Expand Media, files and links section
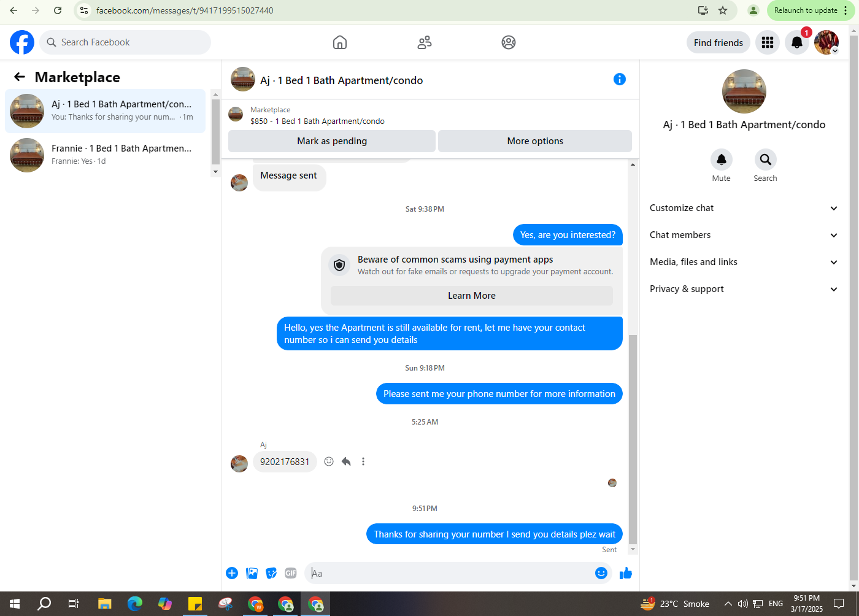This screenshot has height=616, width=859. (744, 262)
